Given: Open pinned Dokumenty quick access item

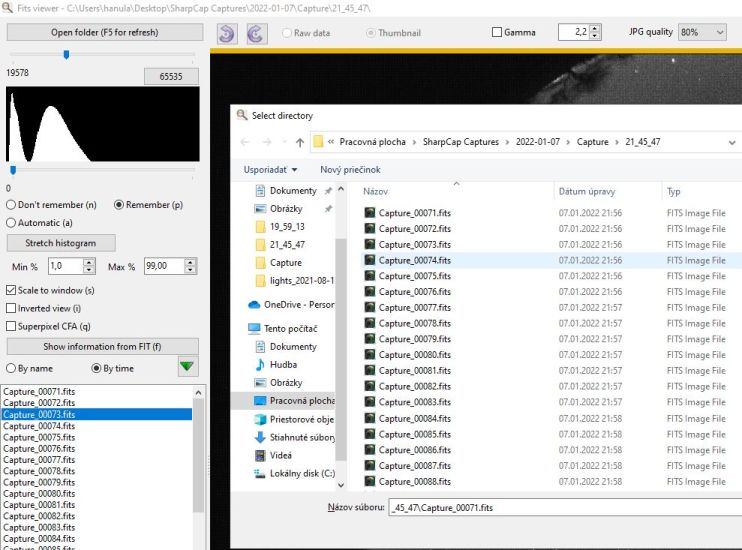Looking at the screenshot, I should click(x=286, y=191).
